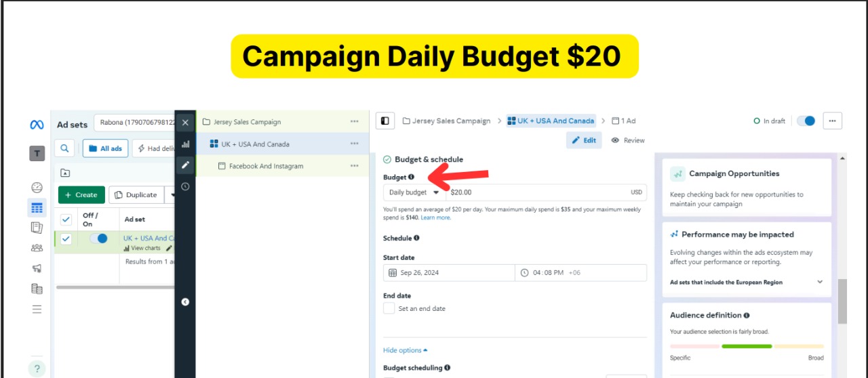The height and width of the screenshot is (378, 868).
Task: Open the search magnifier in Ad sets
Action: coord(64,148)
